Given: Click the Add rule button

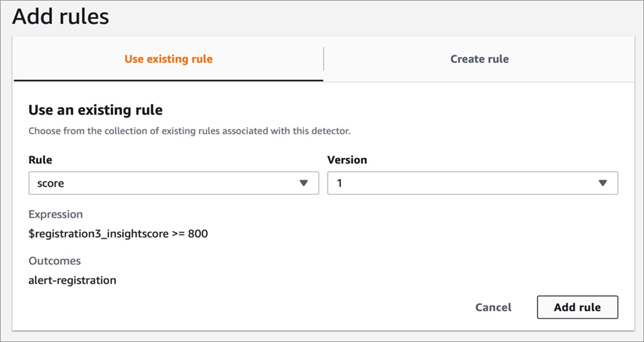Looking at the screenshot, I should tap(577, 307).
